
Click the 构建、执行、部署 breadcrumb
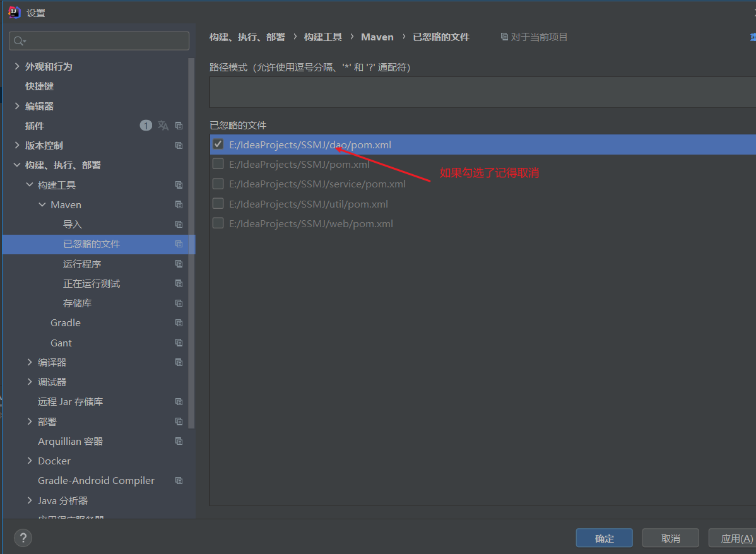(247, 37)
